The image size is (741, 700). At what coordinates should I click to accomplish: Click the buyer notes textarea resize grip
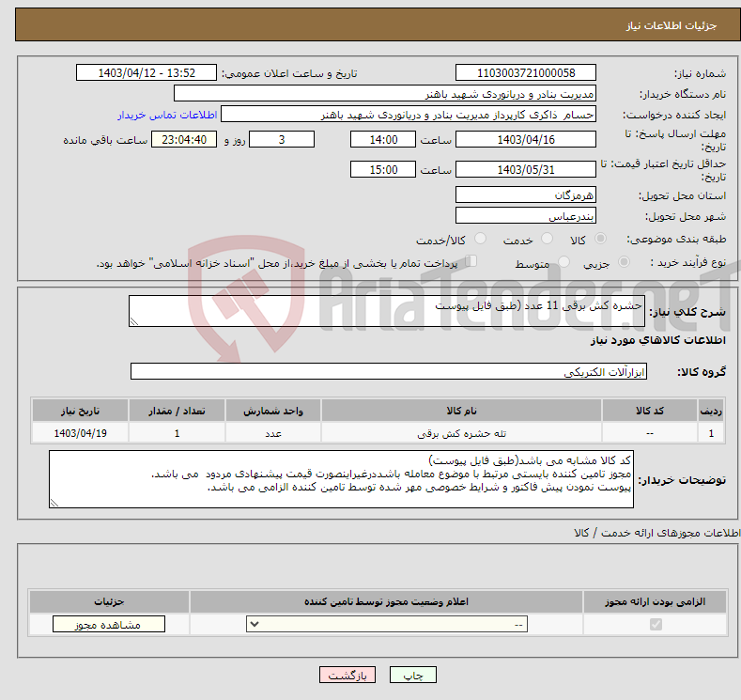tap(54, 504)
